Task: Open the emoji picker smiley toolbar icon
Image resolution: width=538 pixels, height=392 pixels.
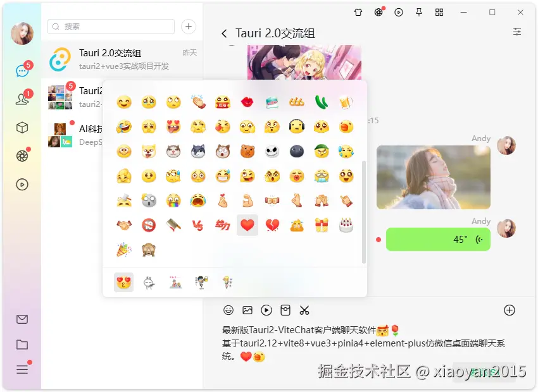Action: [x=228, y=310]
